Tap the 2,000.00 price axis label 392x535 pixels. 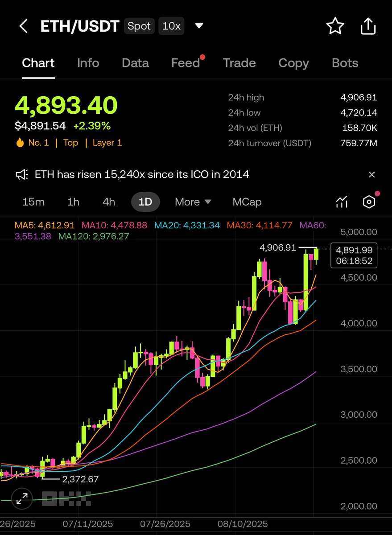(x=359, y=506)
